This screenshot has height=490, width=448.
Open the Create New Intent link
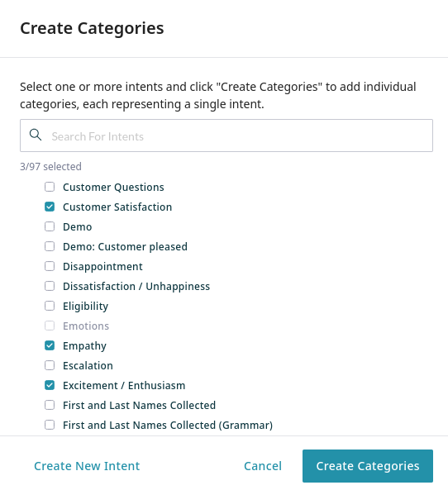pos(87,466)
